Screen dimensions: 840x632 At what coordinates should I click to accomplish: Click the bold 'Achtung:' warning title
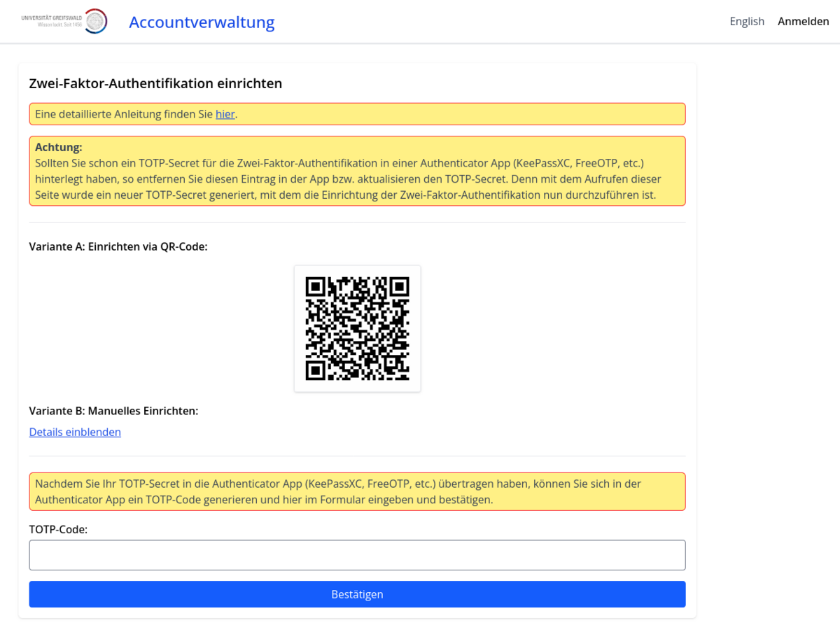[59, 147]
